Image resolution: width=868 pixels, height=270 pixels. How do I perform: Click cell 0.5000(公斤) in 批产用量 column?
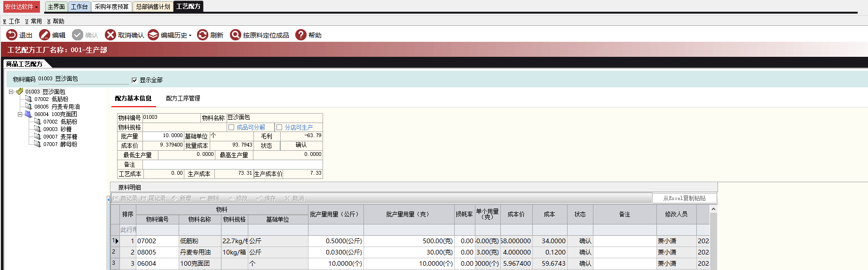coord(336,241)
